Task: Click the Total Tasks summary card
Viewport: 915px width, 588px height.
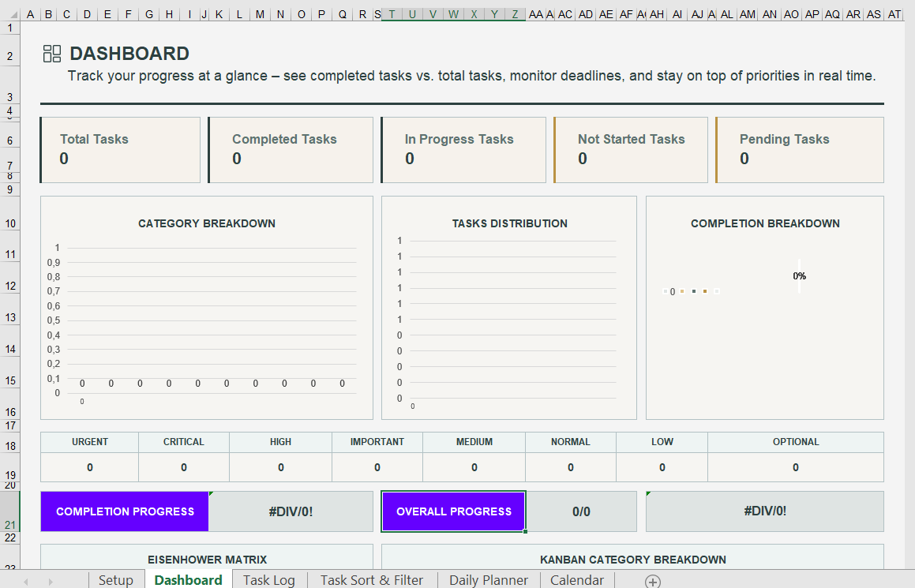Action: point(120,150)
